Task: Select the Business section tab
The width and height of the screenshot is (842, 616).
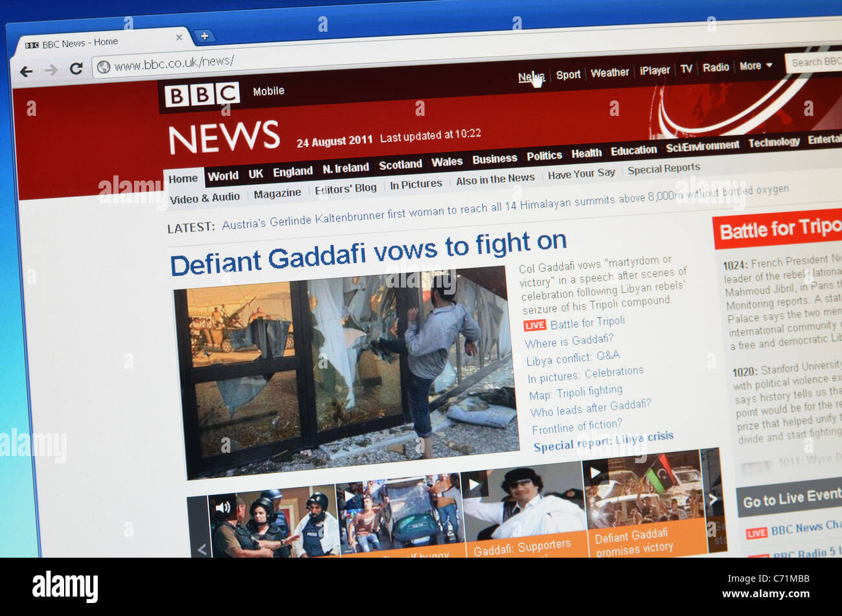Action: (495, 159)
